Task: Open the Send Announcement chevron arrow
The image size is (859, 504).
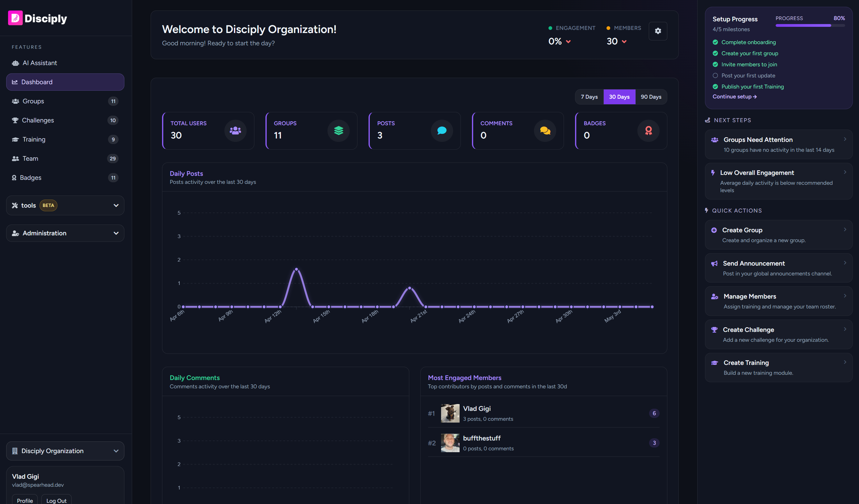Action: tap(845, 262)
